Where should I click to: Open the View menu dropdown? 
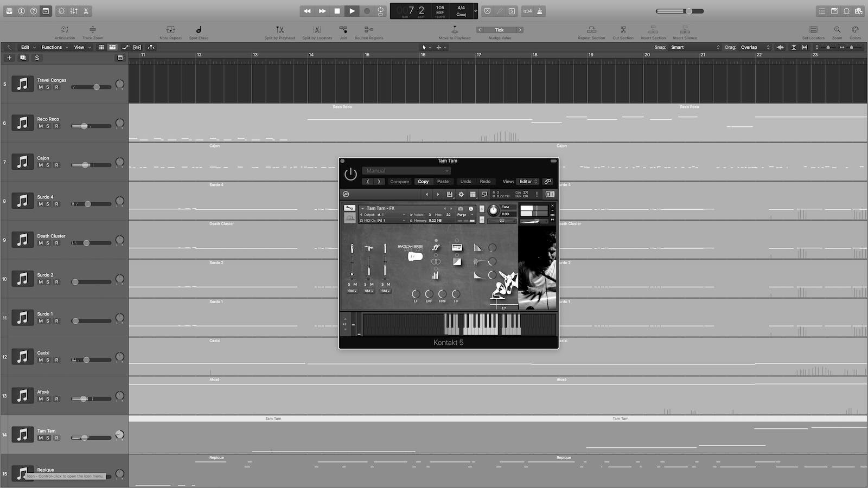point(82,47)
